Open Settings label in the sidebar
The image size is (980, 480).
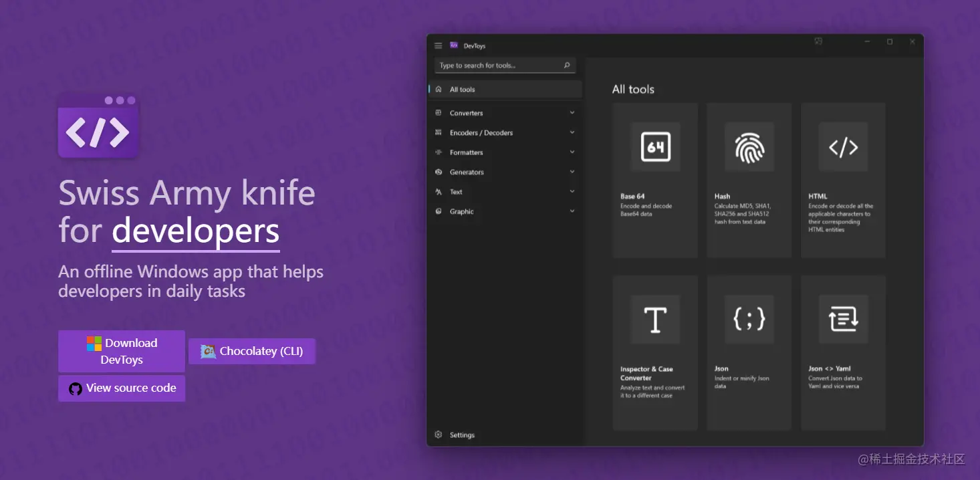coord(462,435)
